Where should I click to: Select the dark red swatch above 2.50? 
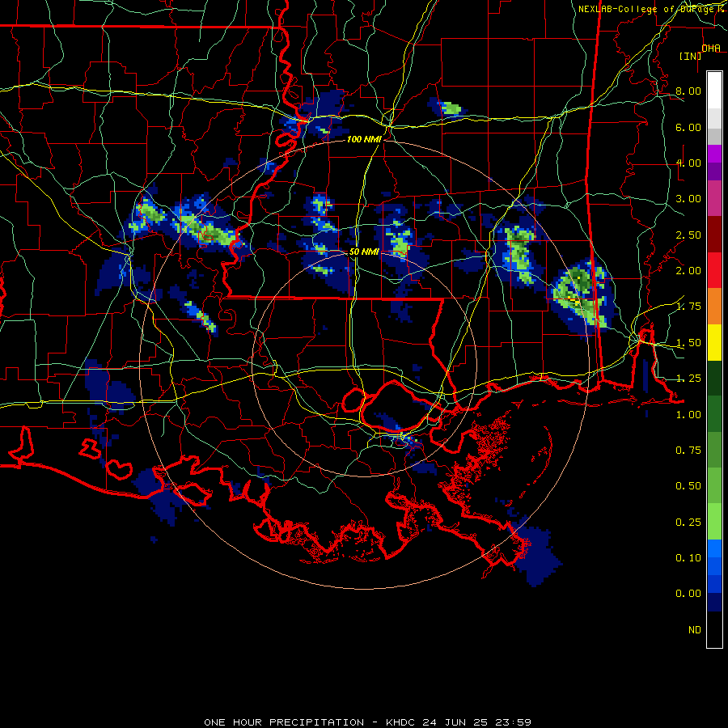point(714,235)
